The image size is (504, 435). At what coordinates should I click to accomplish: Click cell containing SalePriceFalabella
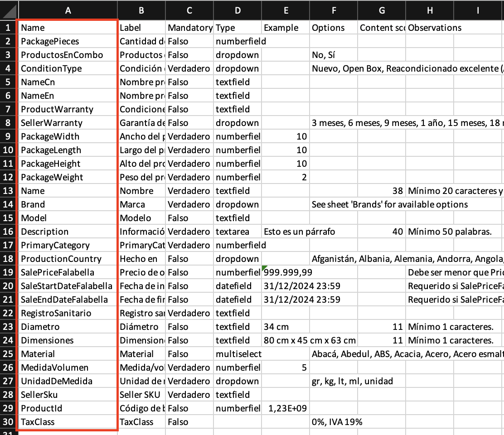68,272
